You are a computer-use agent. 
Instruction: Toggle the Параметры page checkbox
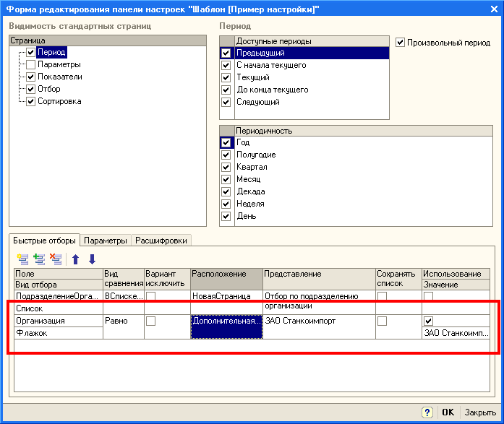pos(30,65)
